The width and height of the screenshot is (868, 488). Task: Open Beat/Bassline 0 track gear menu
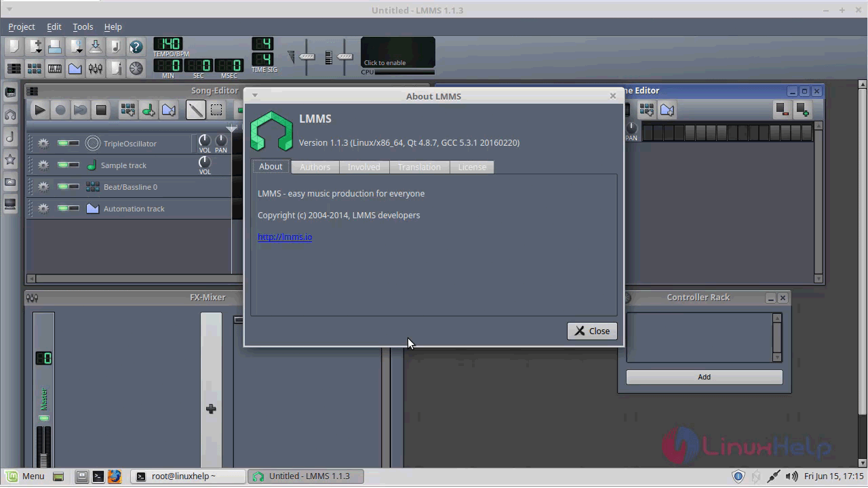(x=43, y=187)
